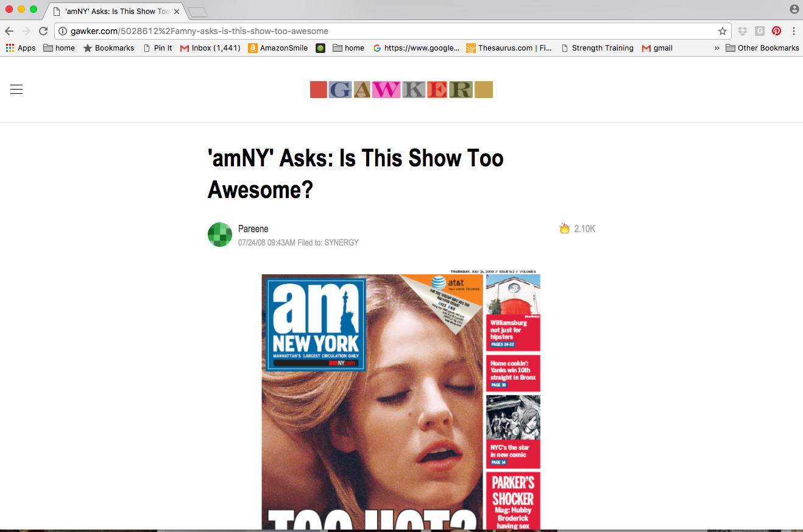Click the page info icon in address bar
803x532 pixels.
[63, 31]
